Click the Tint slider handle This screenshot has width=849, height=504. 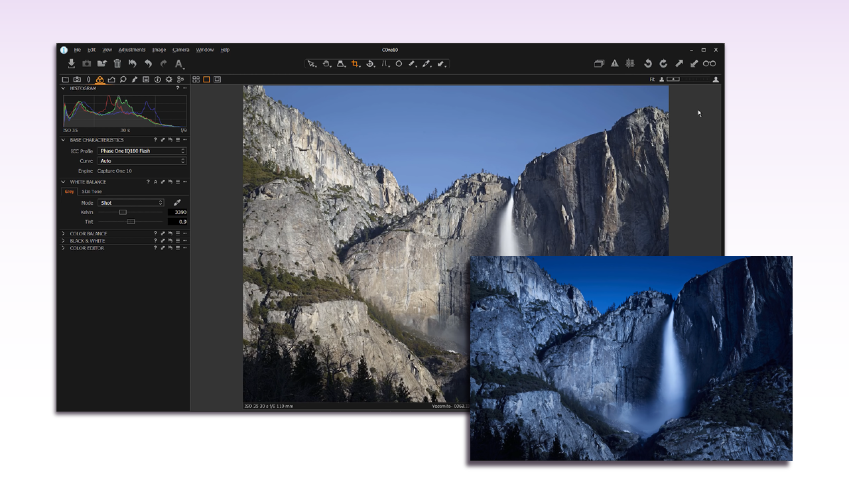(x=131, y=221)
